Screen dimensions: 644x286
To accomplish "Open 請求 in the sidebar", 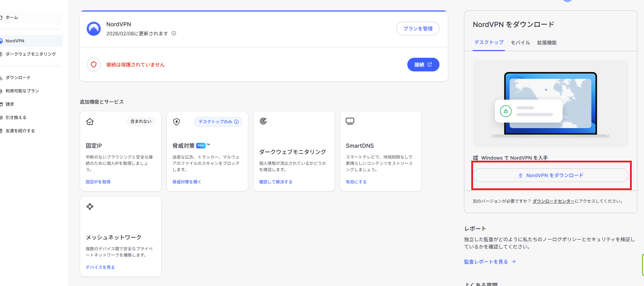I will (10, 104).
